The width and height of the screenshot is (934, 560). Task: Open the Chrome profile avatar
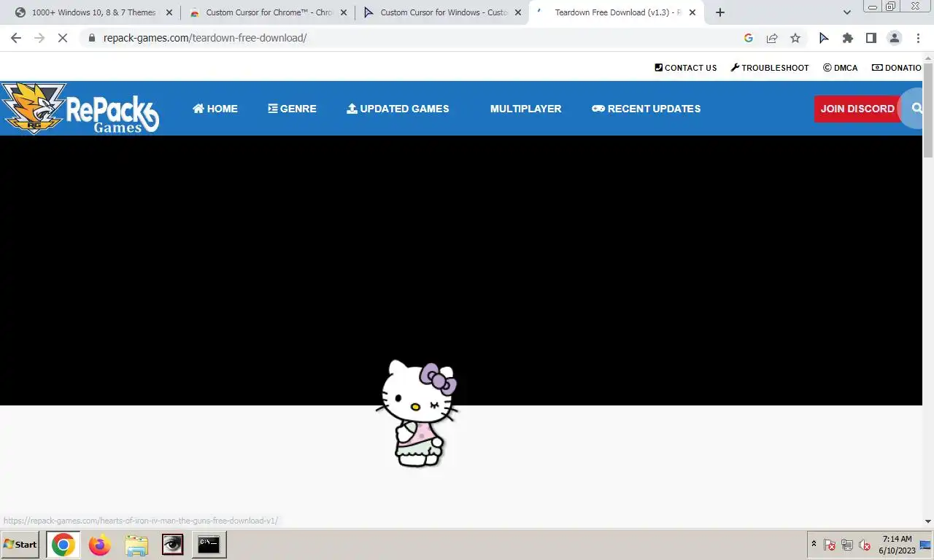tap(894, 38)
